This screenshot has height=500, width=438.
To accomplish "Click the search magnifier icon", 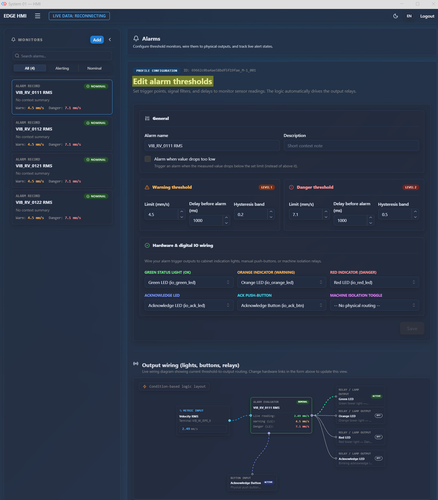I will (17, 56).
